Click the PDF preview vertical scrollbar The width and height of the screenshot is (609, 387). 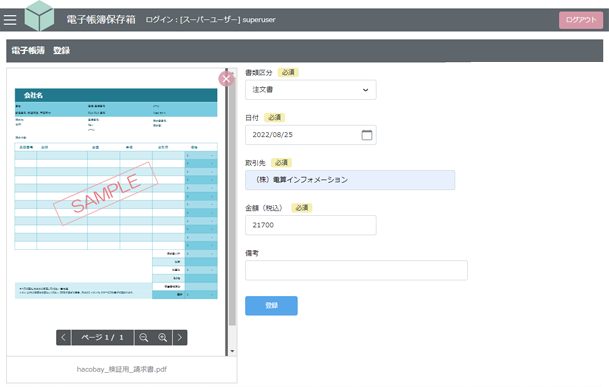point(232,201)
